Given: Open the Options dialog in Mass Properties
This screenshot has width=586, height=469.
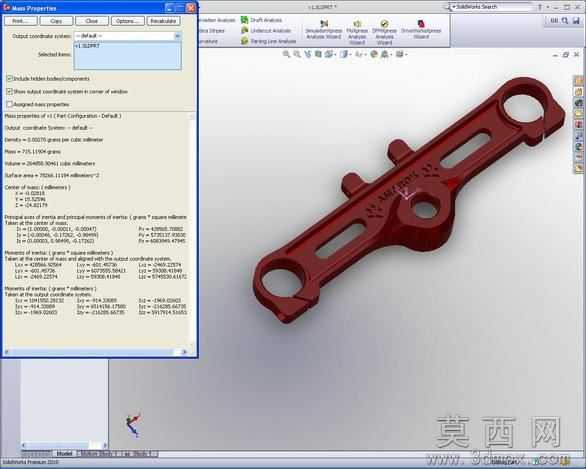Looking at the screenshot, I should [127, 21].
